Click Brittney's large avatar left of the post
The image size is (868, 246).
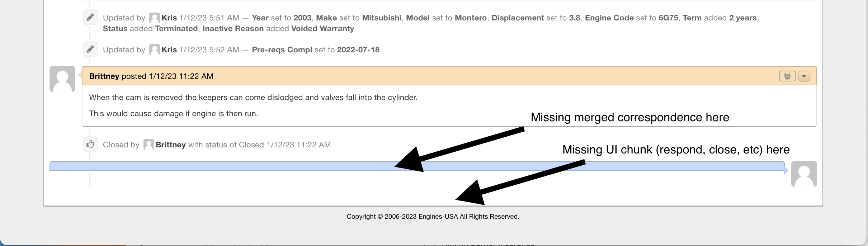(62, 79)
